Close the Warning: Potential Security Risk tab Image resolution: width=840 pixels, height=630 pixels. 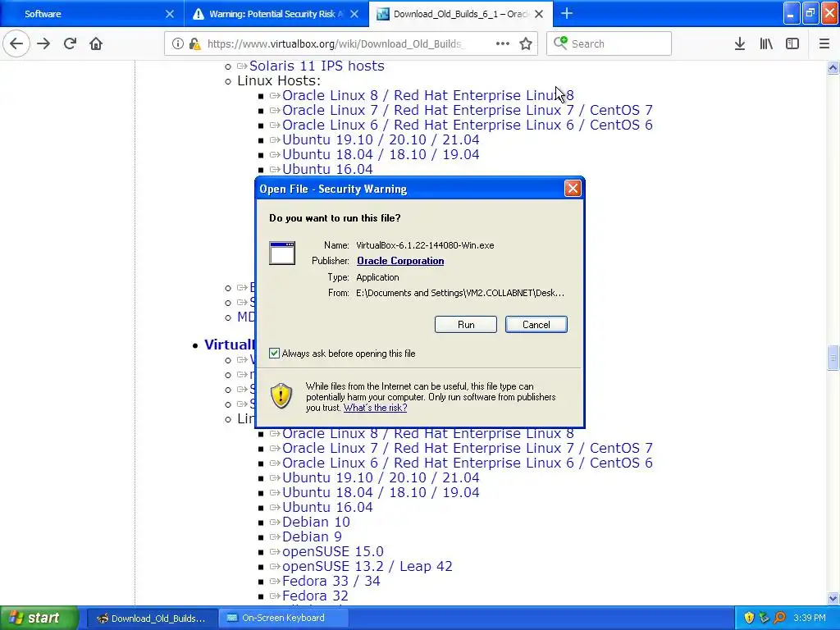click(x=354, y=14)
